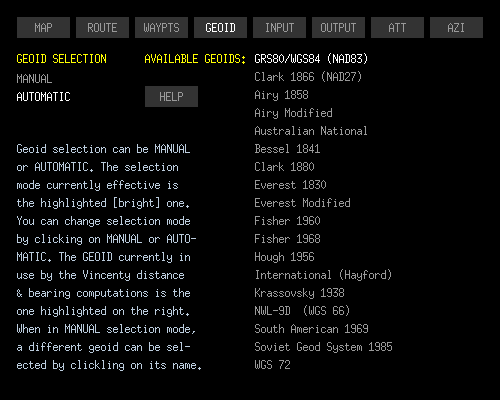Viewport: 500px width, 400px height.
Task: Choose Krassovsky 1938 geoid
Action: [x=299, y=293]
